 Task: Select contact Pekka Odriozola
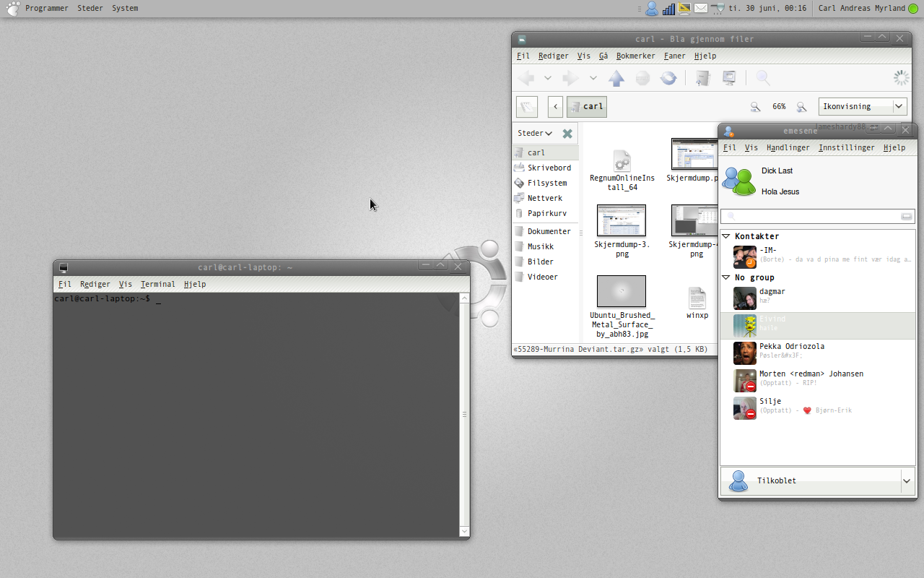tap(818, 353)
